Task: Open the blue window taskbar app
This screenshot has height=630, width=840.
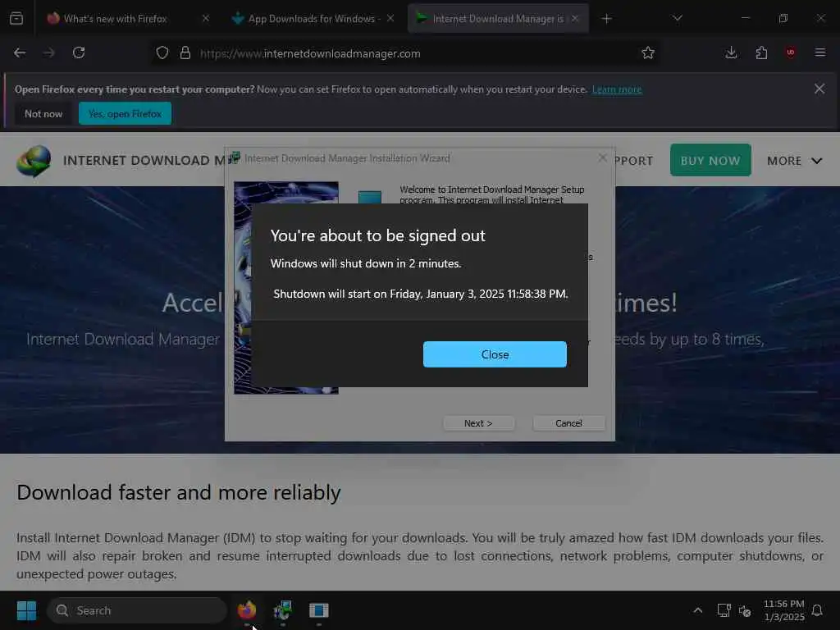Action: point(319,610)
